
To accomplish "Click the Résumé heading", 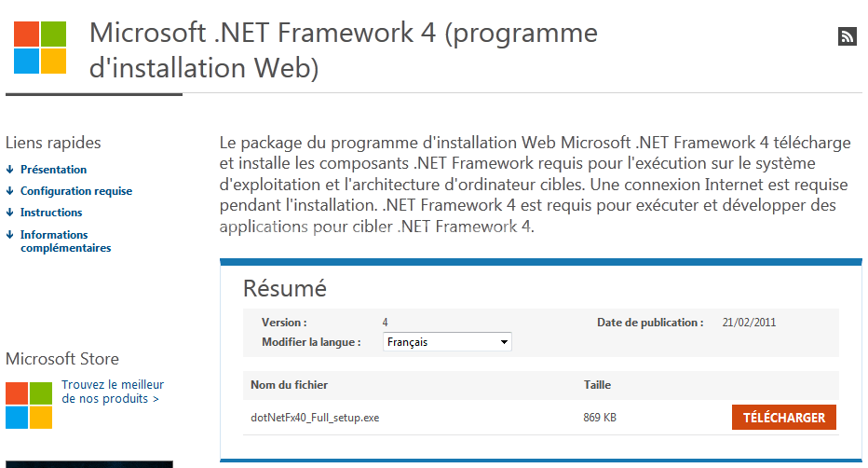I will 285,289.
